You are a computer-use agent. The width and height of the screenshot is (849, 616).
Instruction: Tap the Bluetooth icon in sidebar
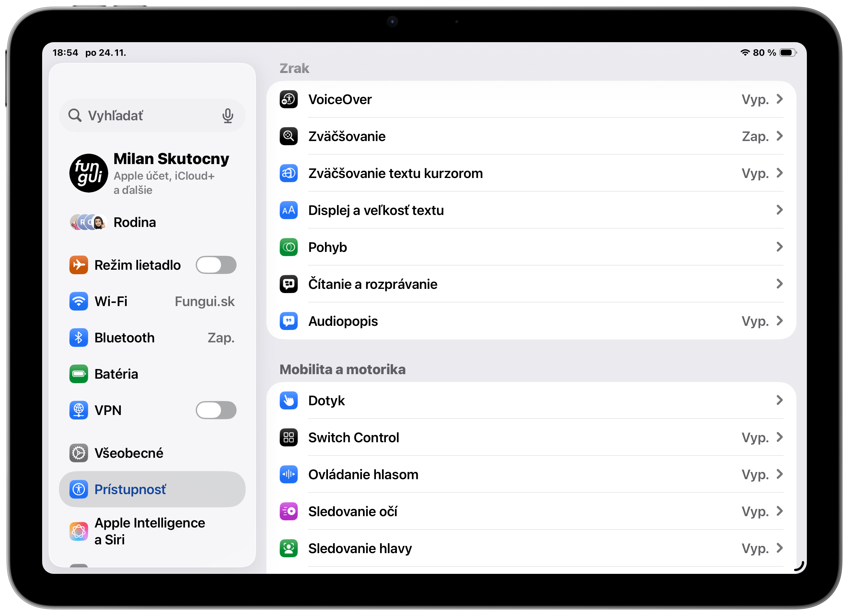click(79, 338)
